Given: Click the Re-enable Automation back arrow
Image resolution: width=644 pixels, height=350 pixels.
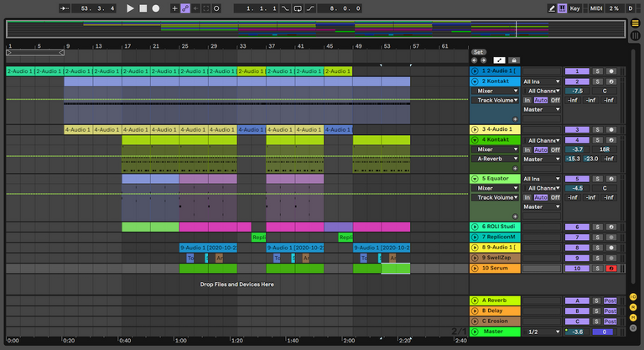Looking at the screenshot, I should (x=196, y=8).
